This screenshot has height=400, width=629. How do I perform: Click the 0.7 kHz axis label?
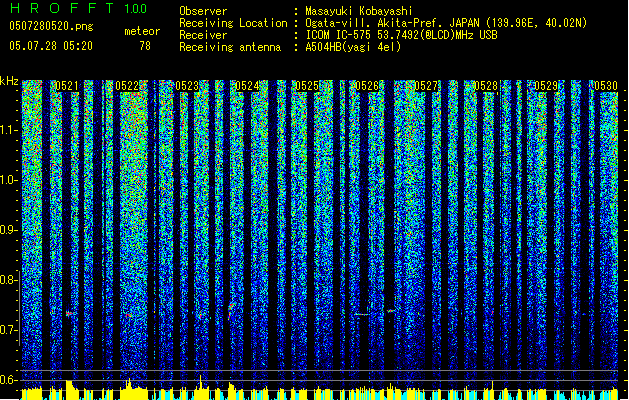[9, 330]
